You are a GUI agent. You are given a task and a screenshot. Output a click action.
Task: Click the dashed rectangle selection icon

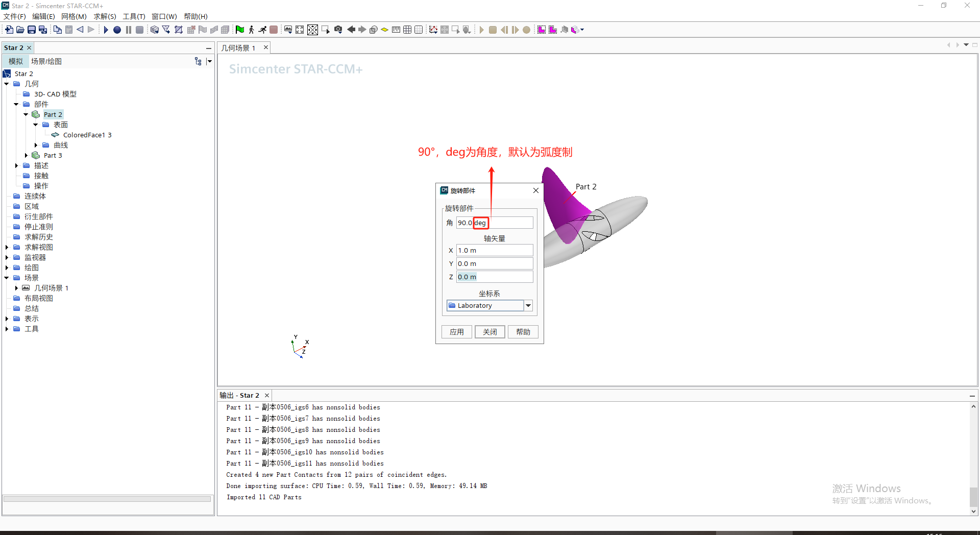click(x=325, y=30)
